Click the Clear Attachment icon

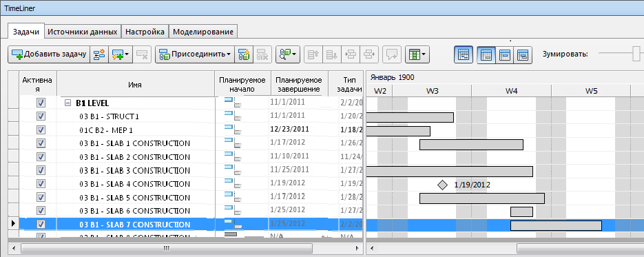(262, 54)
